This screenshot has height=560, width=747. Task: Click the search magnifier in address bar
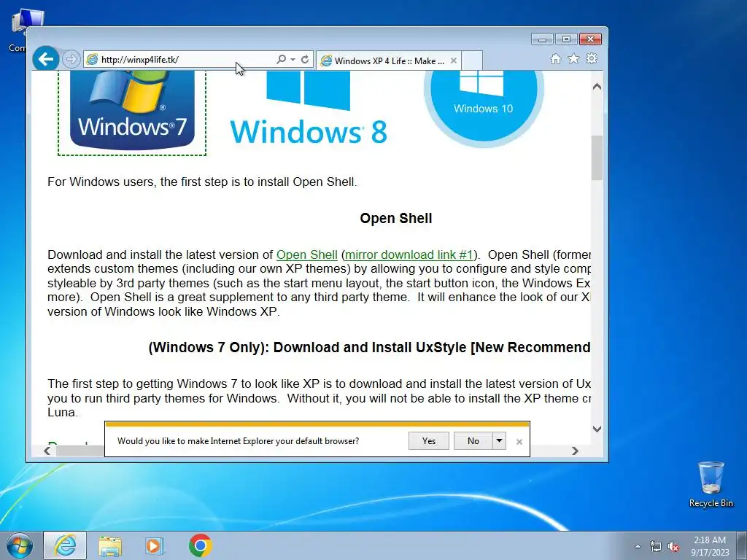coord(281,59)
